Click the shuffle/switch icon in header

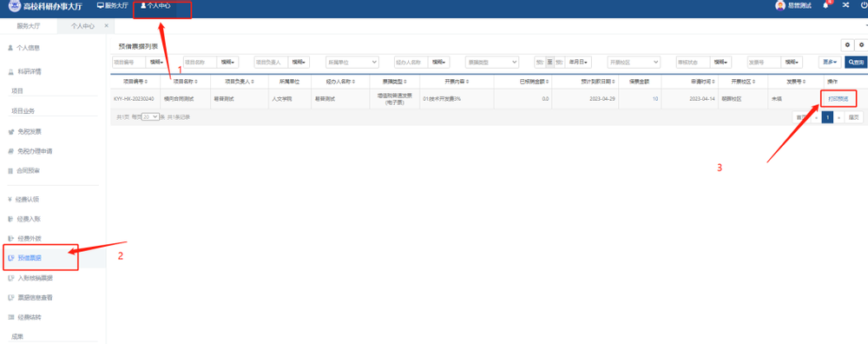click(845, 5)
